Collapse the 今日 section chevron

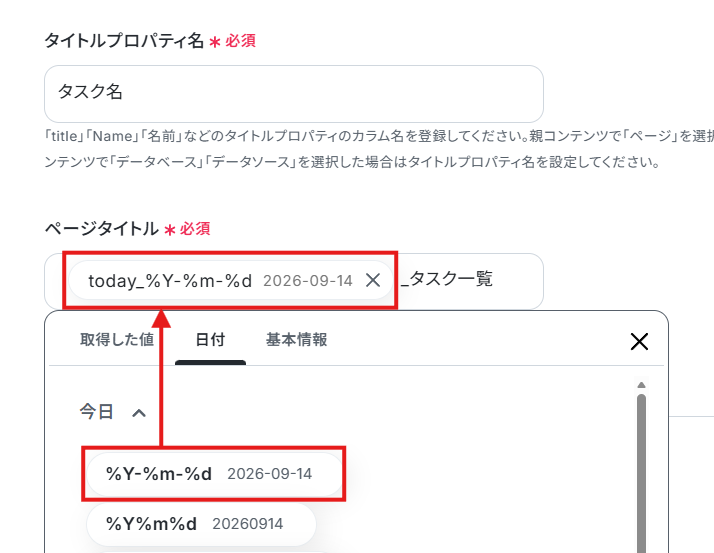[139, 413]
